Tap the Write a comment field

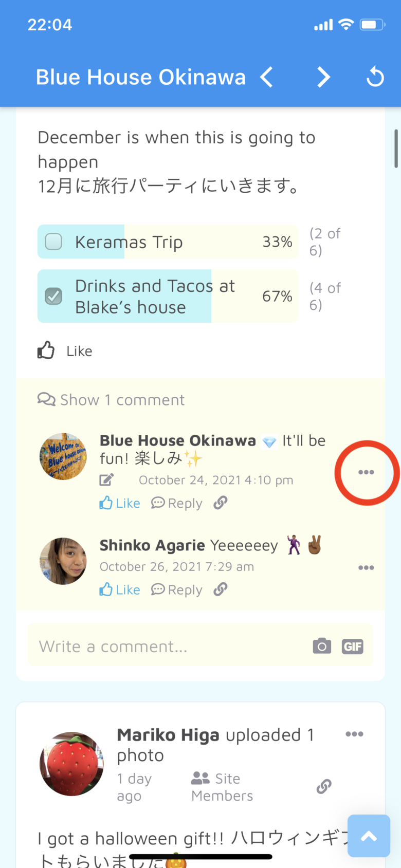pos(170,646)
